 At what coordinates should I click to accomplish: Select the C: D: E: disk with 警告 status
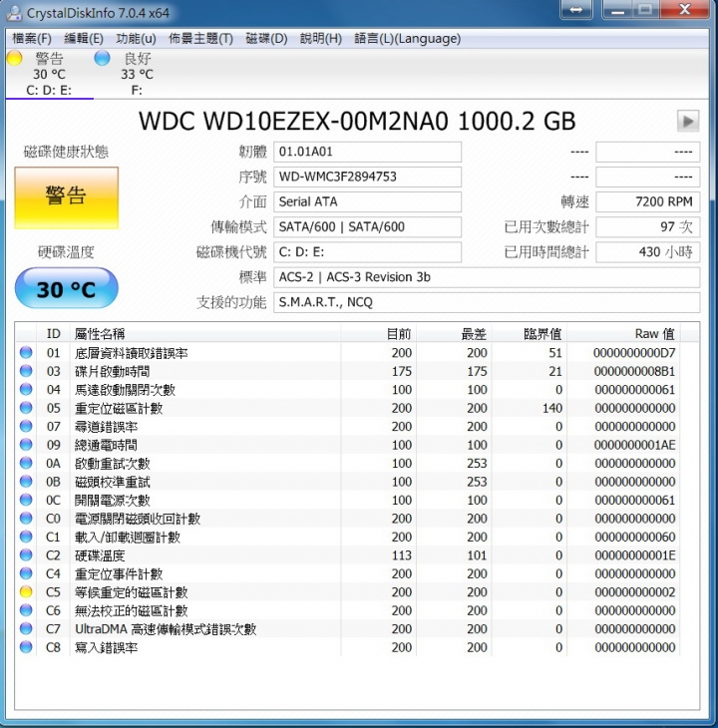pyautogui.click(x=49, y=74)
